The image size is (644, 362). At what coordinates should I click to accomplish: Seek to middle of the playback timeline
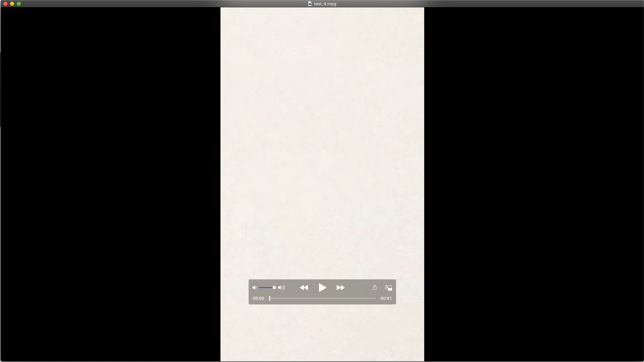pos(323,298)
